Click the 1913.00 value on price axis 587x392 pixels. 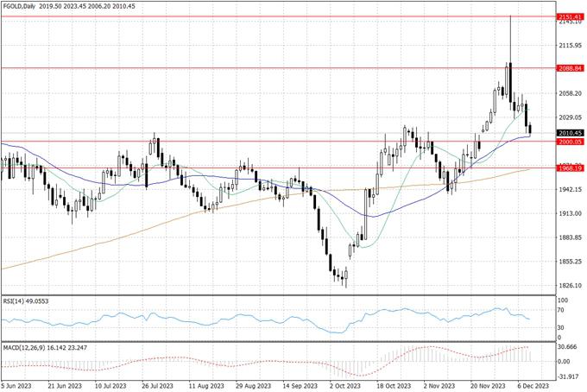tap(567, 213)
